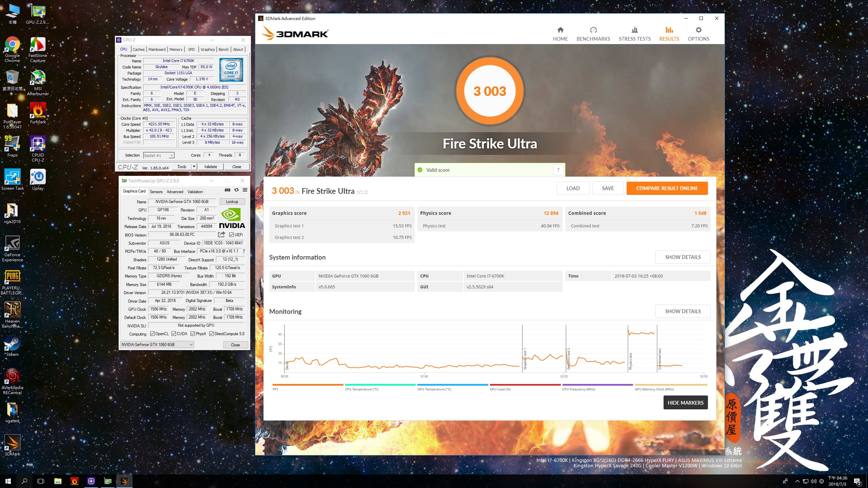The width and height of the screenshot is (868, 488).
Task: Open the CPUID CPU-Z desktop shortcut
Action: pos(38,149)
